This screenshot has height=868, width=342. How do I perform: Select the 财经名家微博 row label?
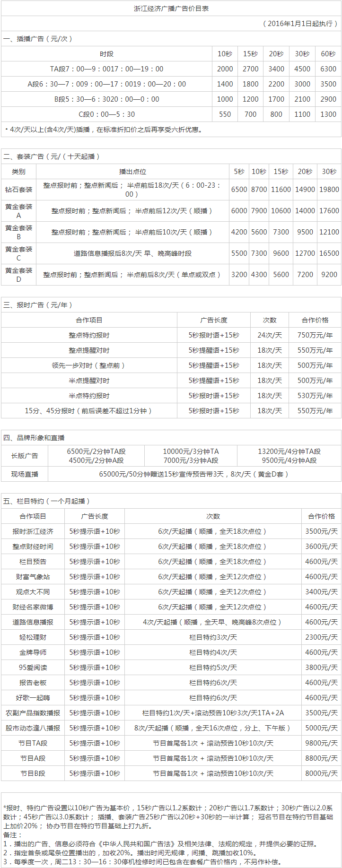click(33, 607)
